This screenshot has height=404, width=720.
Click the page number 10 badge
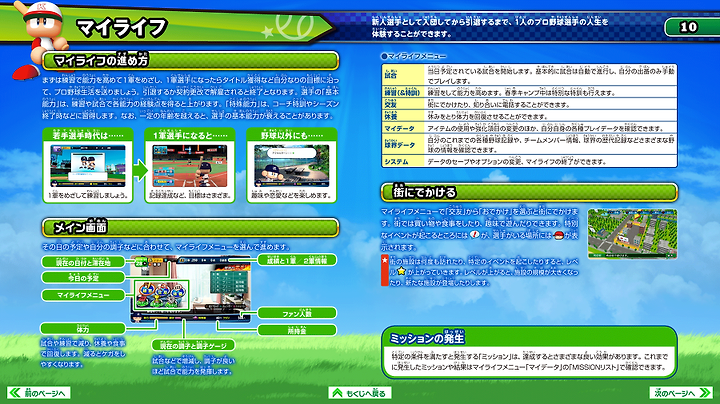688,27
